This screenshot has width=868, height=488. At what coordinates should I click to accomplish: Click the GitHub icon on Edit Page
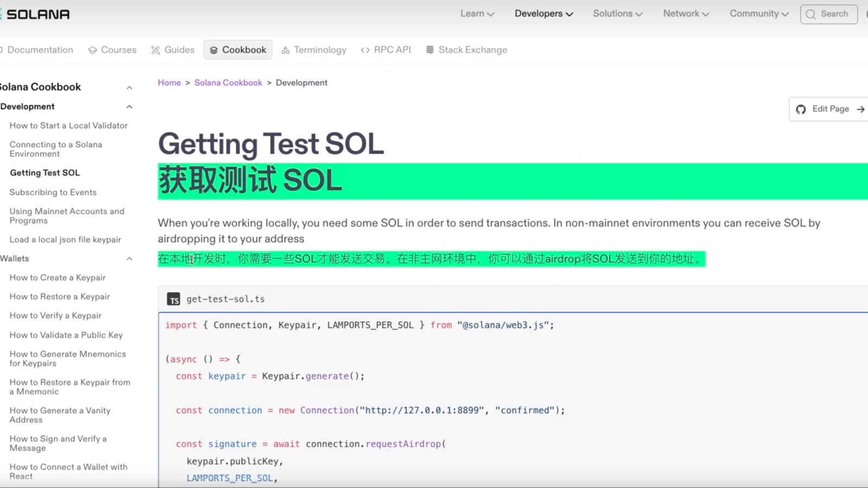[801, 110]
